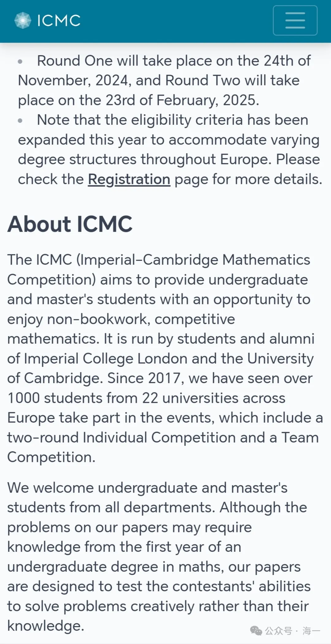Open the Registration page link
331x644 pixels.
pyautogui.click(x=129, y=179)
